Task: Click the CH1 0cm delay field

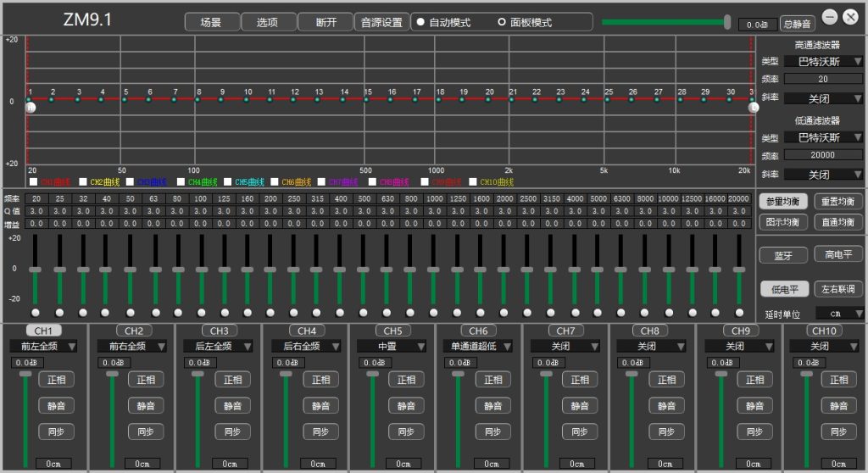Action: (53, 464)
